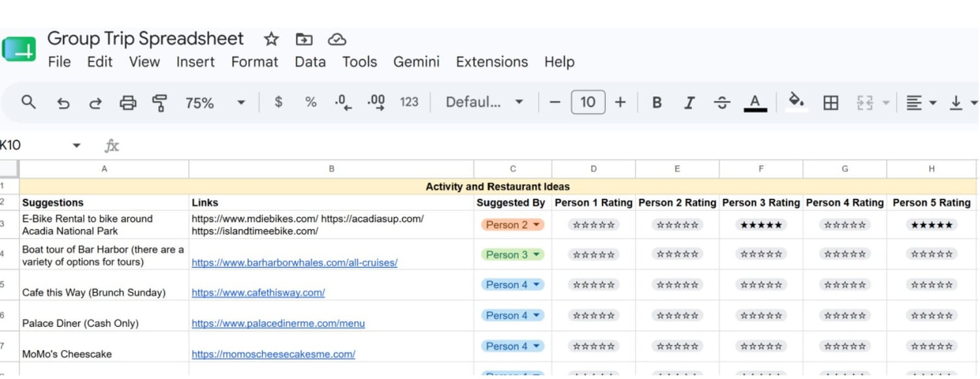Click the font size 10 input field

tap(588, 102)
